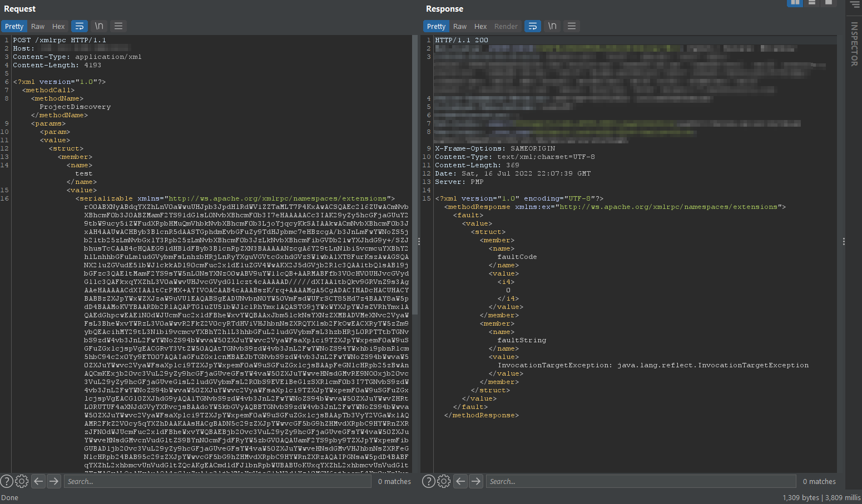Click 'Content-Type: application/xml' request header
The image size is (862, 504).
tap(77, 57)
